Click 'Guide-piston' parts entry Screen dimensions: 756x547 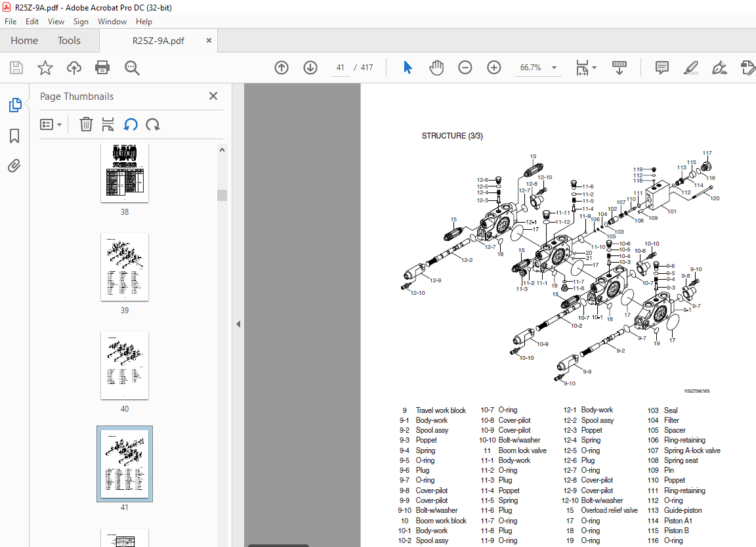[x=682, y=510]
